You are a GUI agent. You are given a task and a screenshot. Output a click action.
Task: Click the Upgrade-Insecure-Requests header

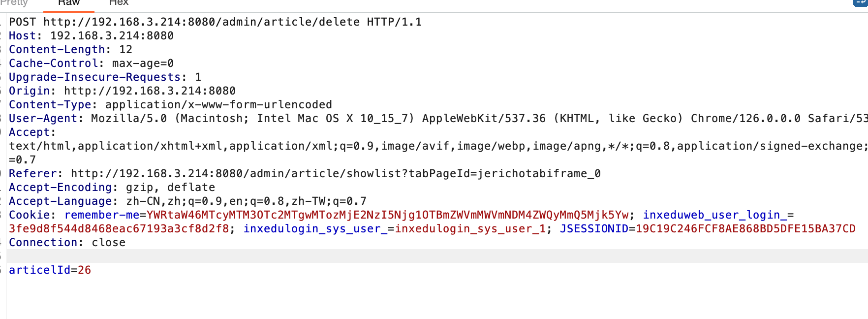pyautogui.click(x=95, y=77)
